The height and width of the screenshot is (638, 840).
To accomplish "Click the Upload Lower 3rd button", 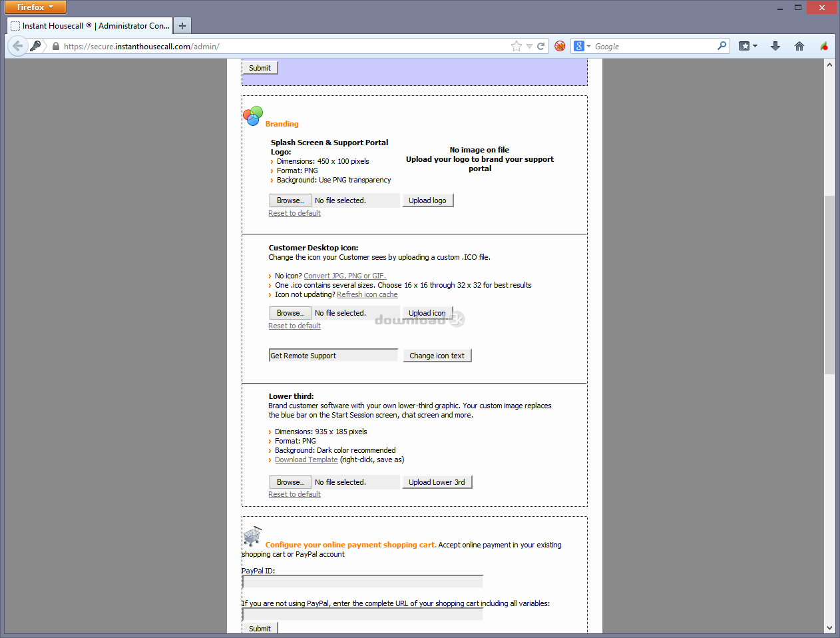I will (x=437, y=482).
